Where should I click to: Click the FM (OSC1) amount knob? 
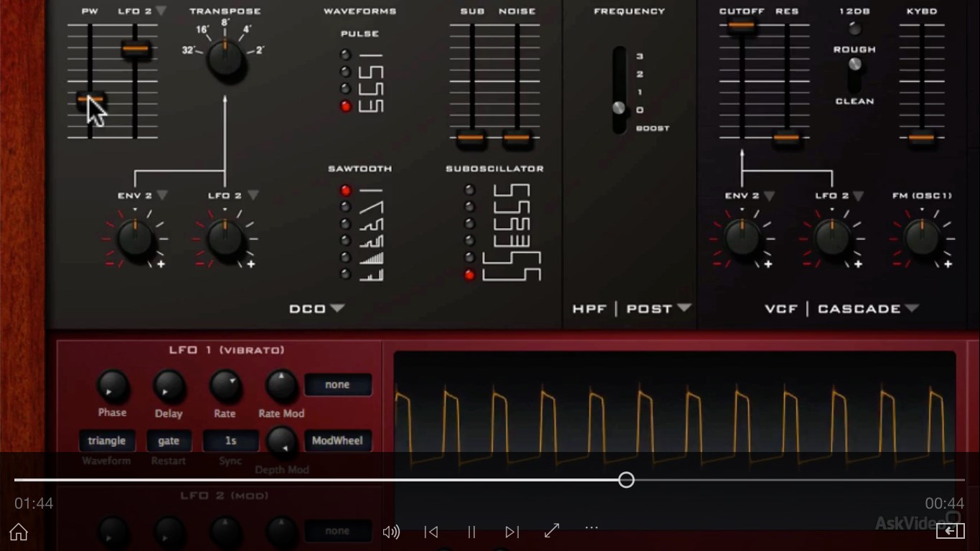pyautogui.click(x=923, y=238)
